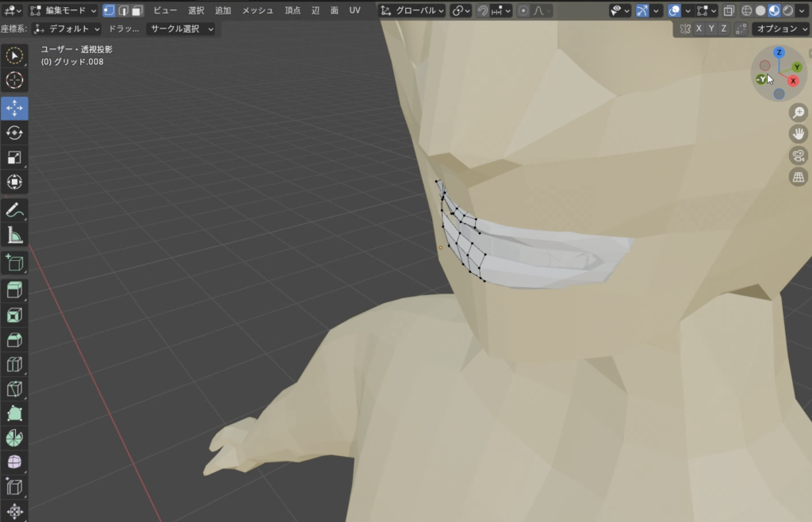
Task: Switch to material preview shading
Action: [x=774, y=10]
